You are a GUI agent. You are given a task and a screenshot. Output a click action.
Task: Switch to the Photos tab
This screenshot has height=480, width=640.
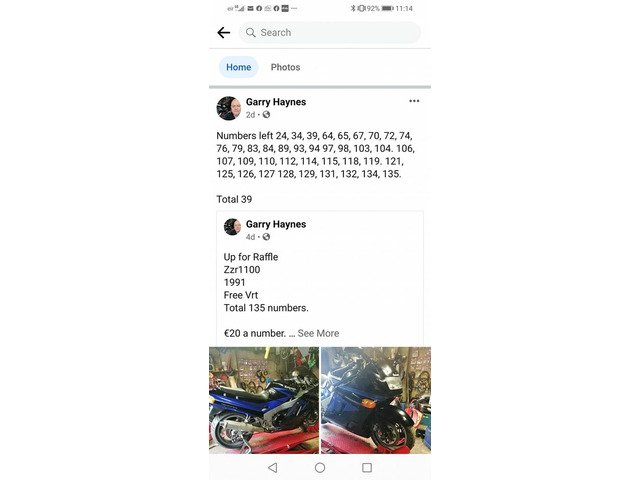point(285,67)
